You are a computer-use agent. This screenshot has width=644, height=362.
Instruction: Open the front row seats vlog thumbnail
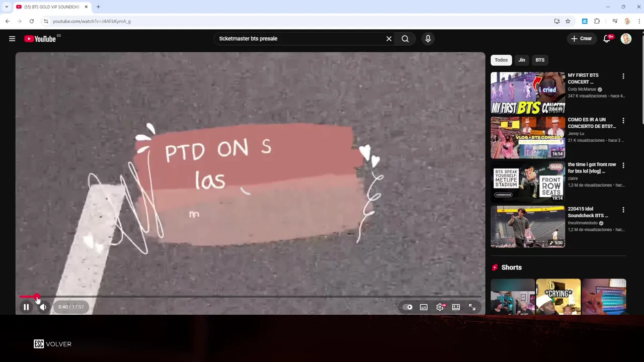coord(528,182)
